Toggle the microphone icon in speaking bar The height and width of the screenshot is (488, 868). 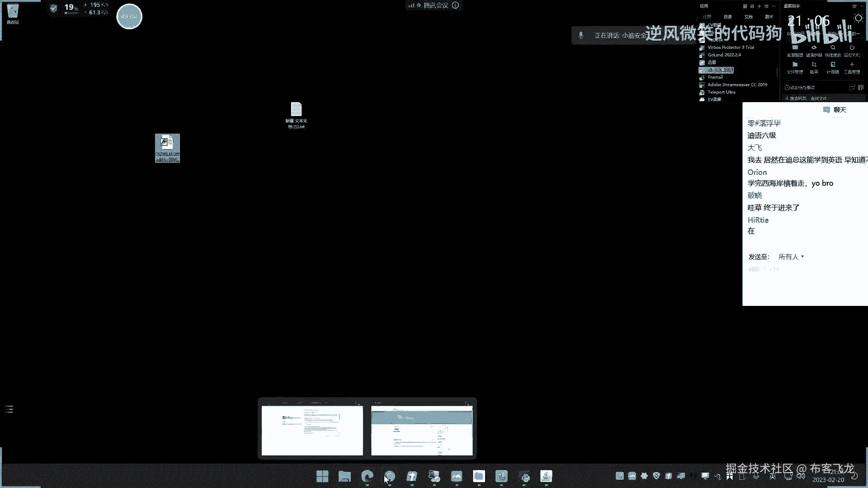pos(581,35)
